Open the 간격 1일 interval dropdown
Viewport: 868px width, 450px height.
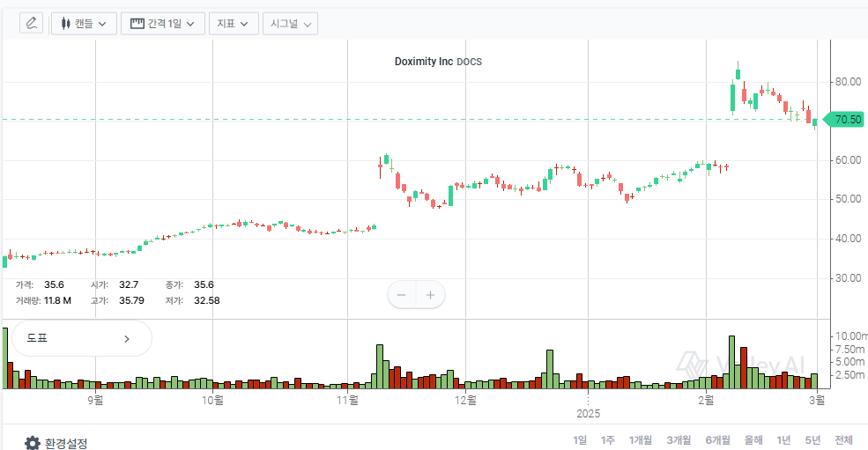click(x=163, y=24)
